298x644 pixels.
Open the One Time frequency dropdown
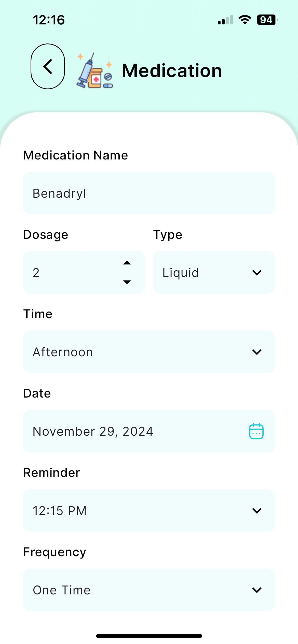pyautogui.click(x=149, y=590)
